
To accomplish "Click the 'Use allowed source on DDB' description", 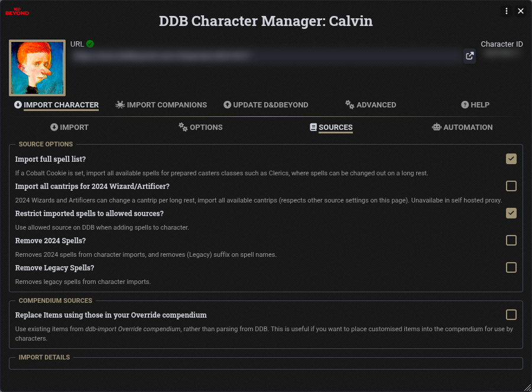I will coord(102,228).
